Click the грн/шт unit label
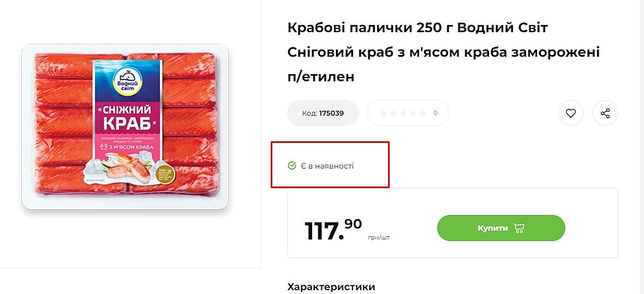 pos(379,238)
